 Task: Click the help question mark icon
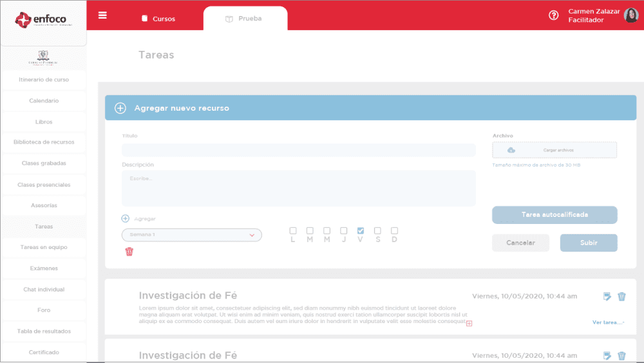point(553,15)
